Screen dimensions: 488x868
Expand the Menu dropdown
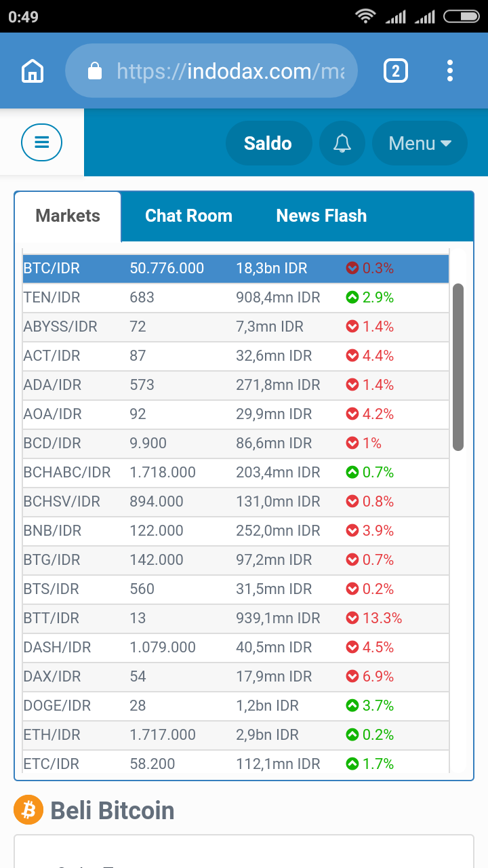(x=420, y=143)
